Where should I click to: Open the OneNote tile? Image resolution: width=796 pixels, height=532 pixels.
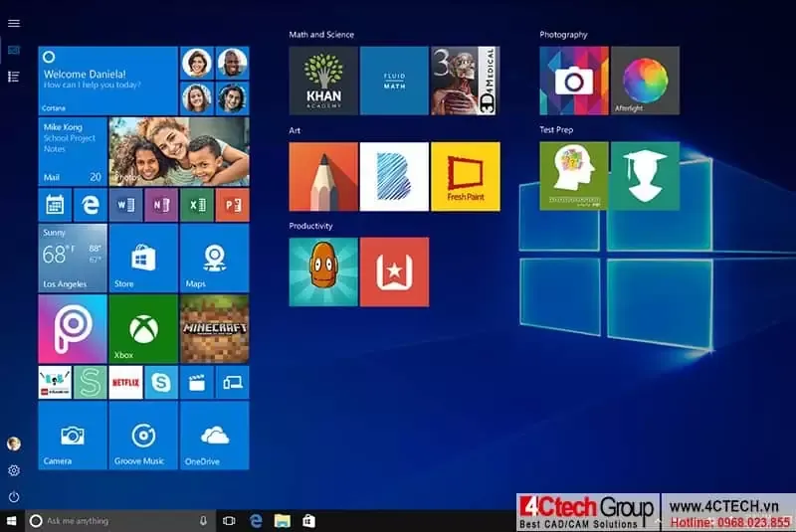tap(161, 205)
